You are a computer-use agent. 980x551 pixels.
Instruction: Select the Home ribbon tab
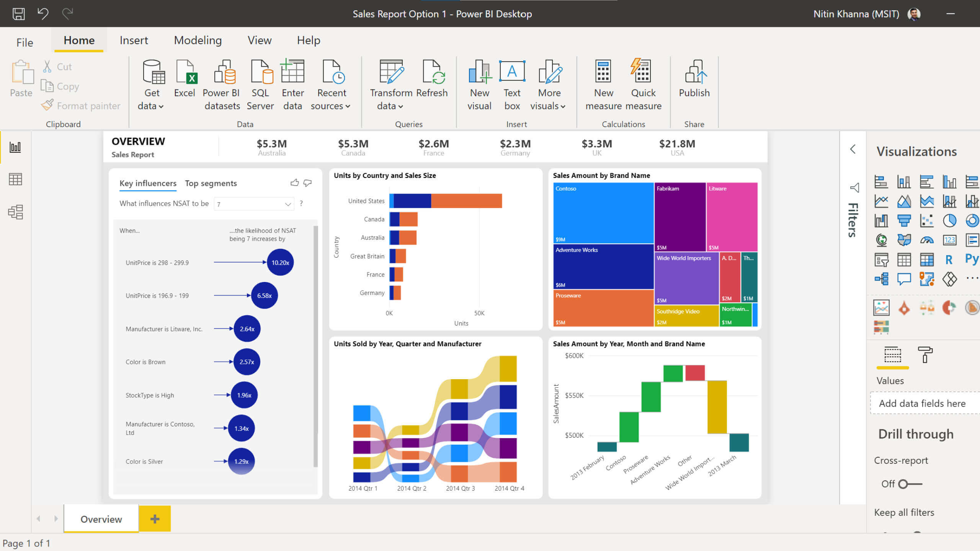tap(77, 40)
